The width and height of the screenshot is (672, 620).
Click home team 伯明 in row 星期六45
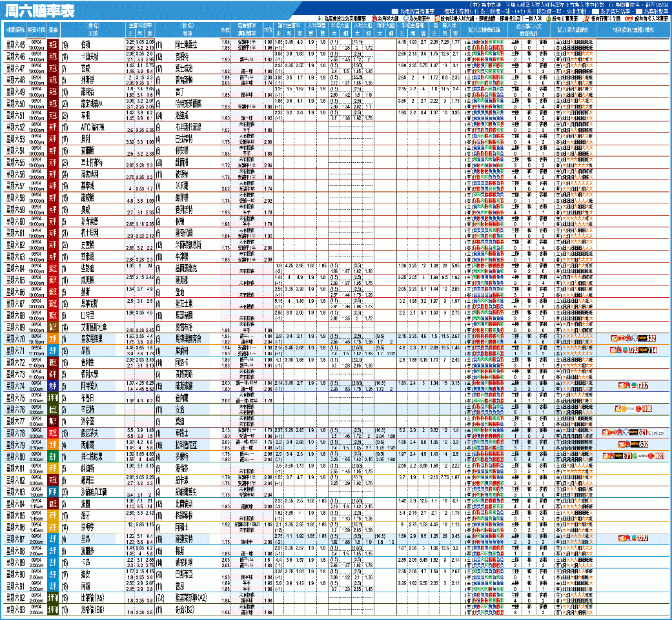pos(85,45)
